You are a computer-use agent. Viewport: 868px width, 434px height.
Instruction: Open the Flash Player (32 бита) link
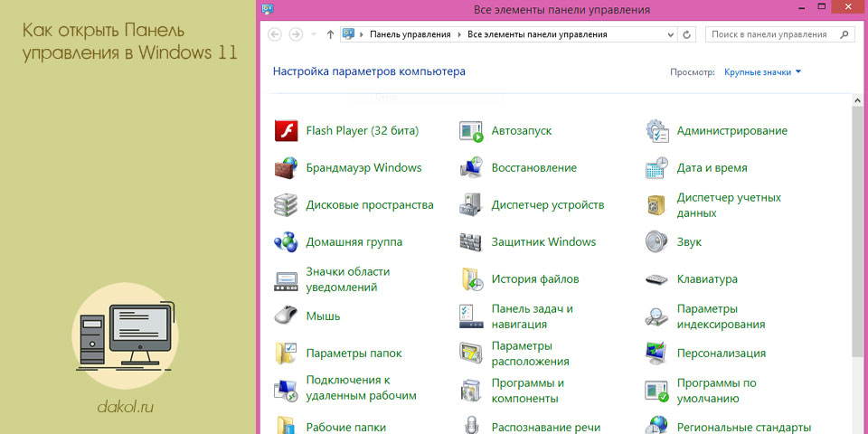click(x=363, y=131)
